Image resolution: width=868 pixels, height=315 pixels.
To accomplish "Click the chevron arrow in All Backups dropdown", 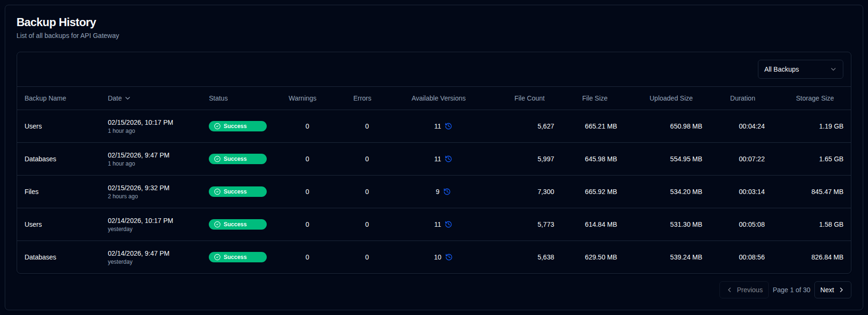I will 833,69.
